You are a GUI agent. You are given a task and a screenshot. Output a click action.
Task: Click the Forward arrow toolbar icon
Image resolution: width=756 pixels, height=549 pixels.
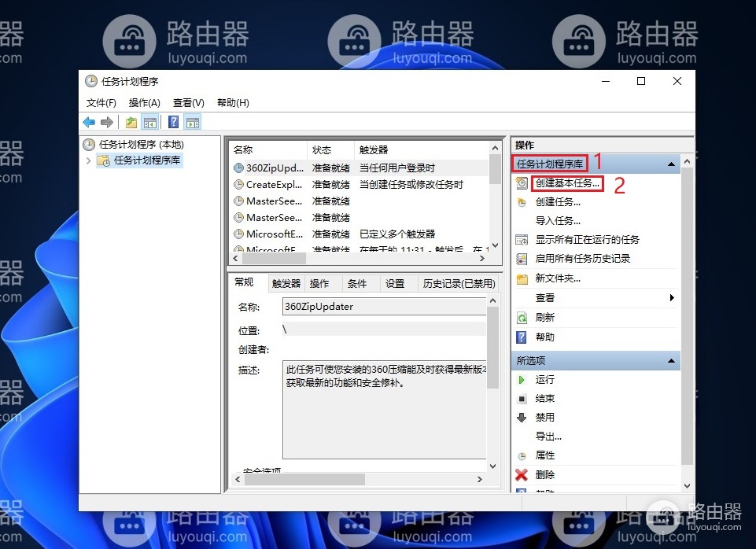coord(107,123)
